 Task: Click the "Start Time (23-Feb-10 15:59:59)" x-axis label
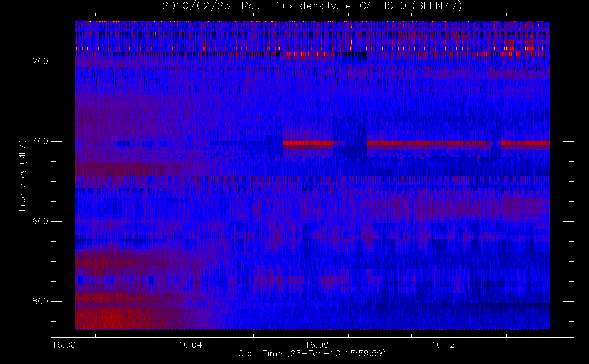312,353
